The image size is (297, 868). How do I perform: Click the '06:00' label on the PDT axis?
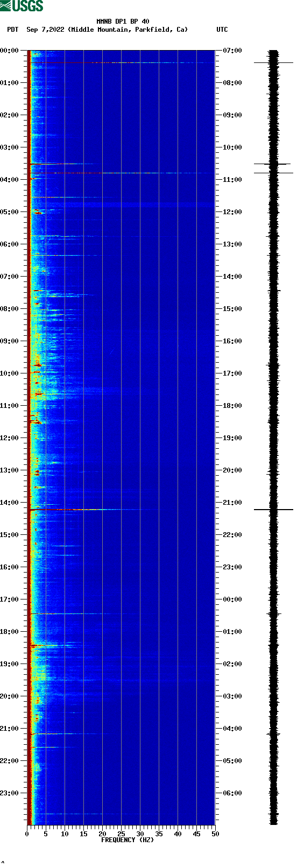[x=9, y=244]
